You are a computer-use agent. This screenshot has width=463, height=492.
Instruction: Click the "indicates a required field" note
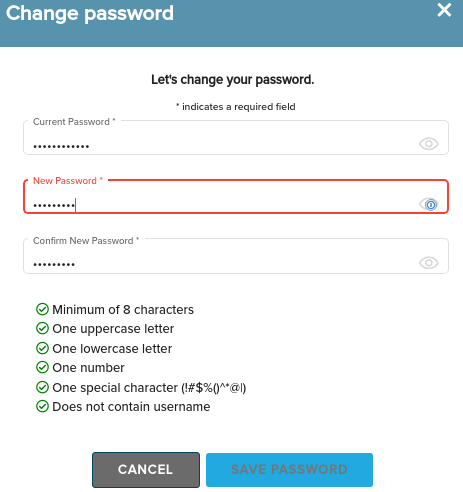pos(236,107)
